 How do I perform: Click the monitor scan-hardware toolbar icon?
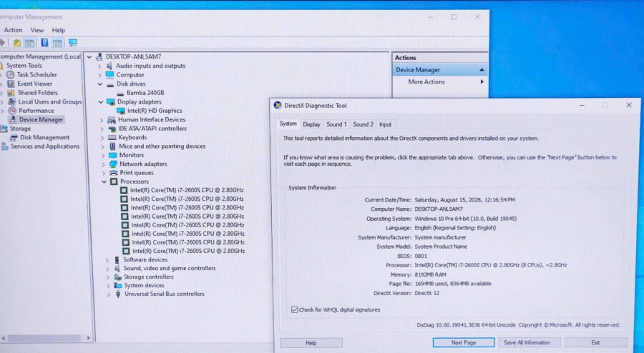73,43
